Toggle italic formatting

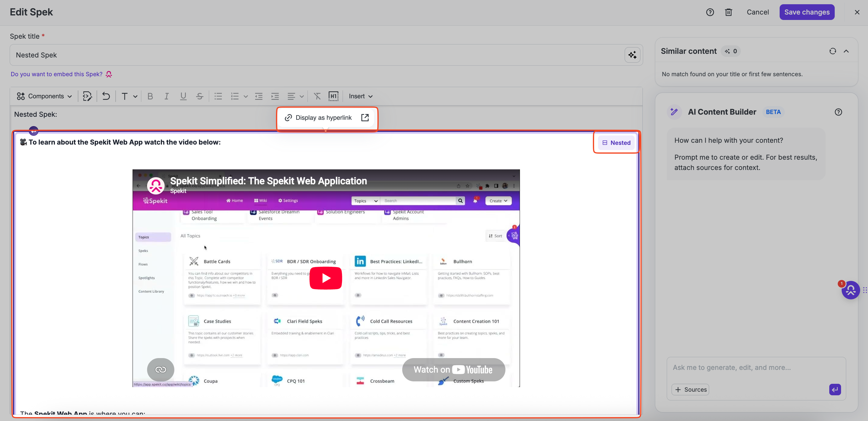tap(166, 96)
